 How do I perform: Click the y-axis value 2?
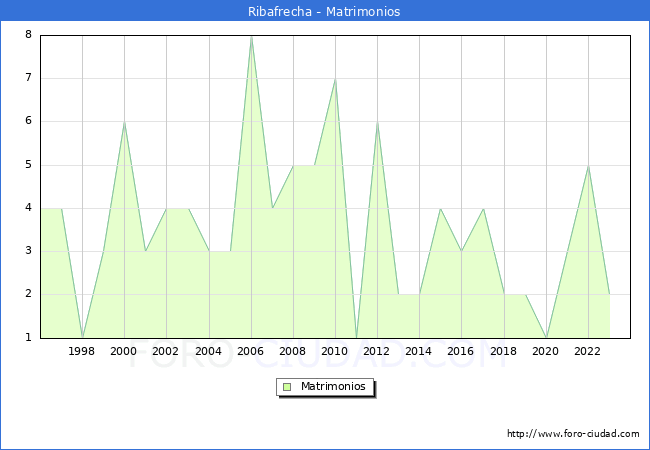[x=28, y=294]
